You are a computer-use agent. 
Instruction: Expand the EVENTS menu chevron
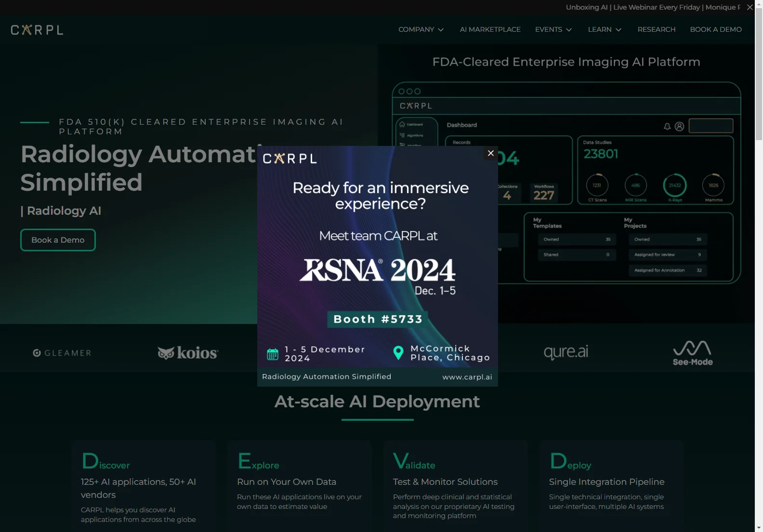(569, 30)
